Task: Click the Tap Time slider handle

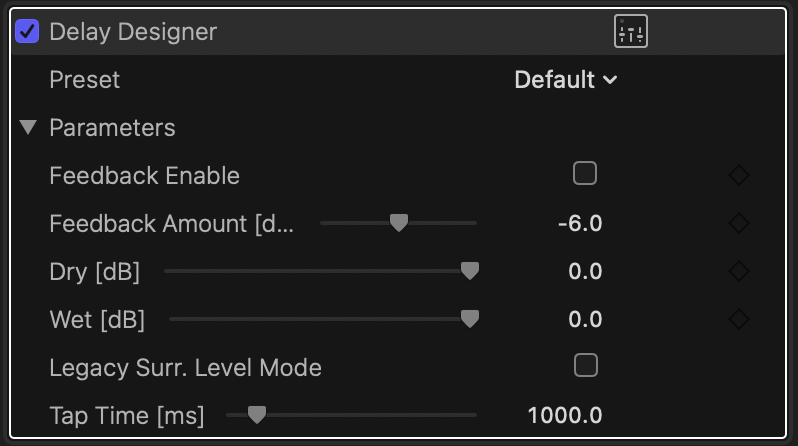Action: coord(256,415)
